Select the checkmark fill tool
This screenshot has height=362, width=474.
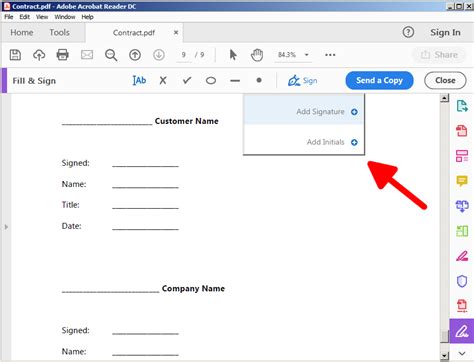[x=187, y=80]
